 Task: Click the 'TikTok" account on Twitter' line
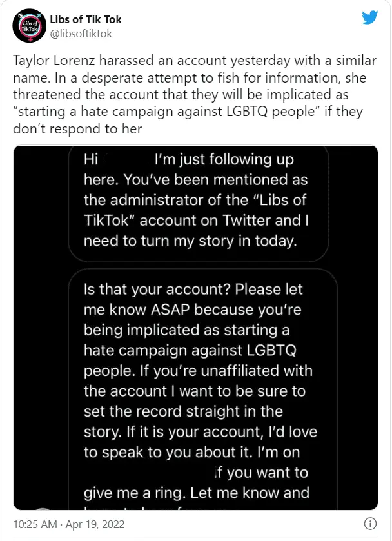[197, 219]
